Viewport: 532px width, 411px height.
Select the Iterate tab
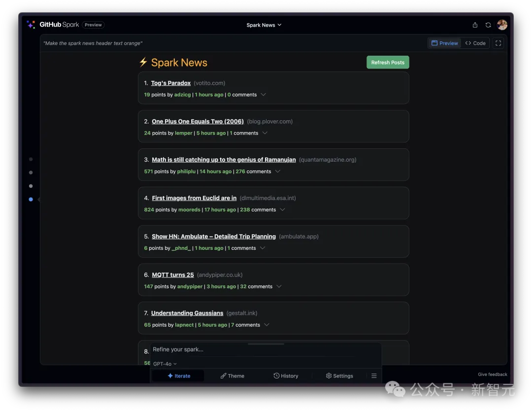pyautogui.click(x=178, y=376)
